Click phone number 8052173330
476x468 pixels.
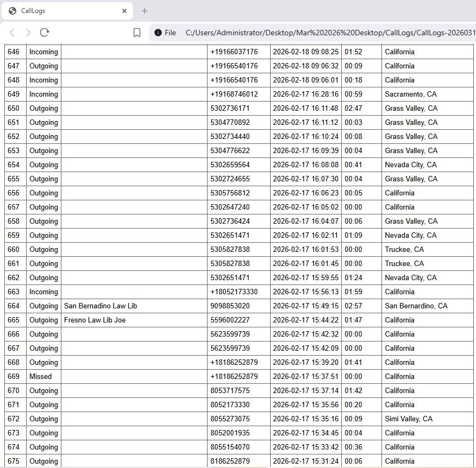pos(230,404)
